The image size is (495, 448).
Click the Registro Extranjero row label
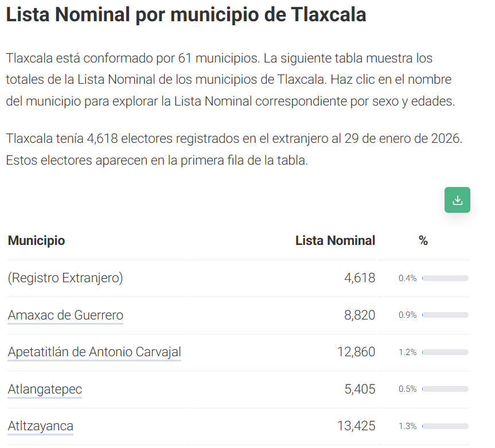click(65, 278)
